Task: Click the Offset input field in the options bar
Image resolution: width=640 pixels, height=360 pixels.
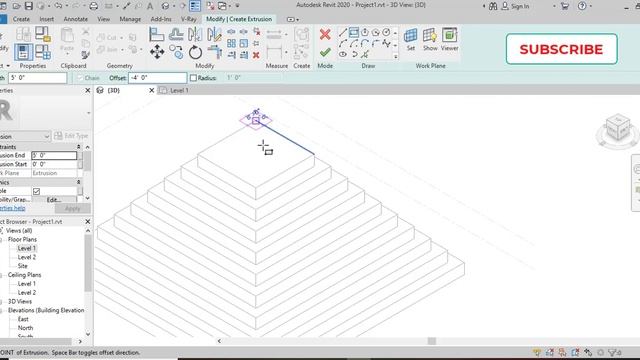Action: tap(158, 78)
